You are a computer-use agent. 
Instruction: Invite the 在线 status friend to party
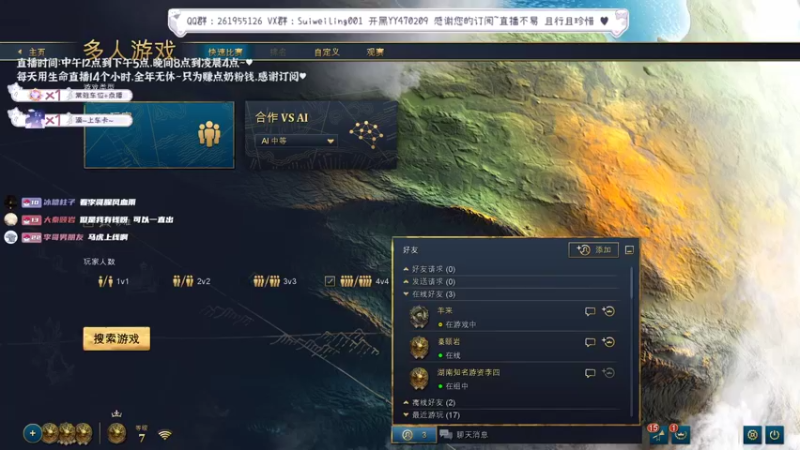[608, 342]
